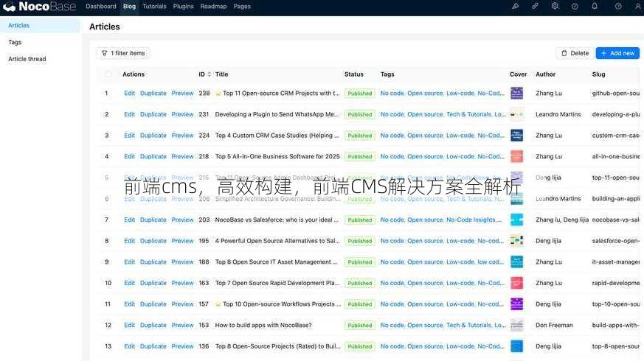Open cover image for article 157

pos(516,304)
